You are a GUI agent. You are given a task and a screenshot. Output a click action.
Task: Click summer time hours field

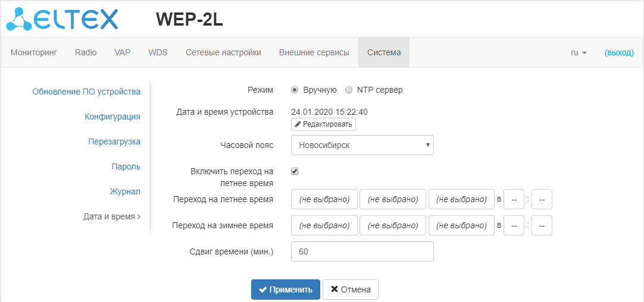(x=513, y=199)
